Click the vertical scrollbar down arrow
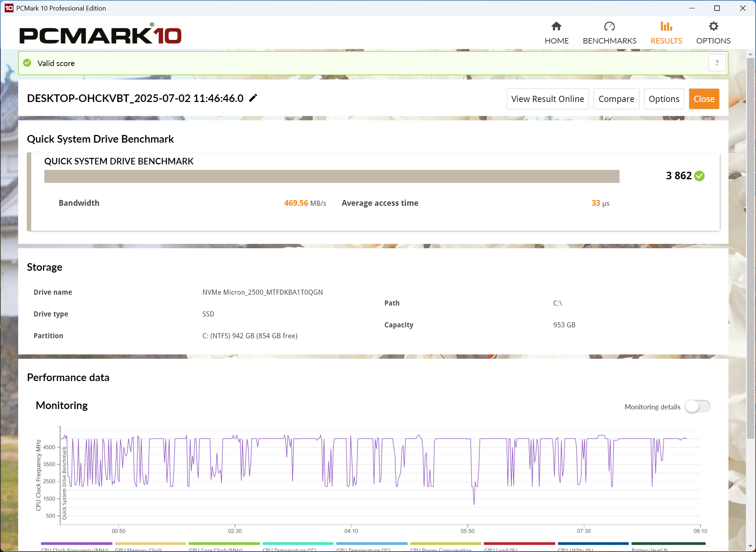Screen dimensions: 756x552 [x=750, y=546]
